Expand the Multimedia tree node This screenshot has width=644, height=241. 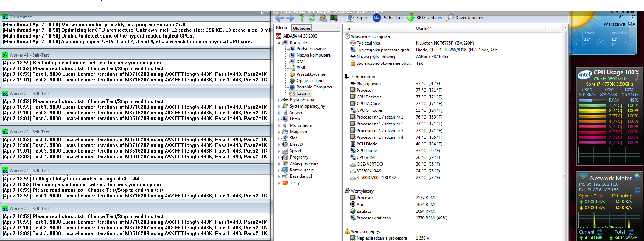[x=279, y=126]
